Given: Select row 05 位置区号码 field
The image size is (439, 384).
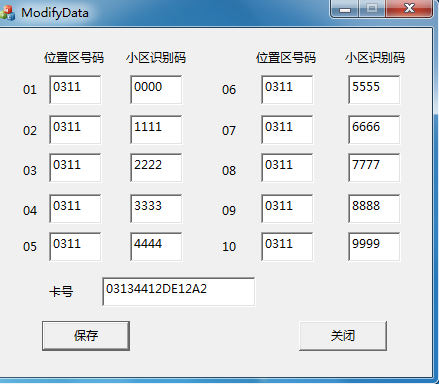Looking at the screenshot, I should pos(75,247).
